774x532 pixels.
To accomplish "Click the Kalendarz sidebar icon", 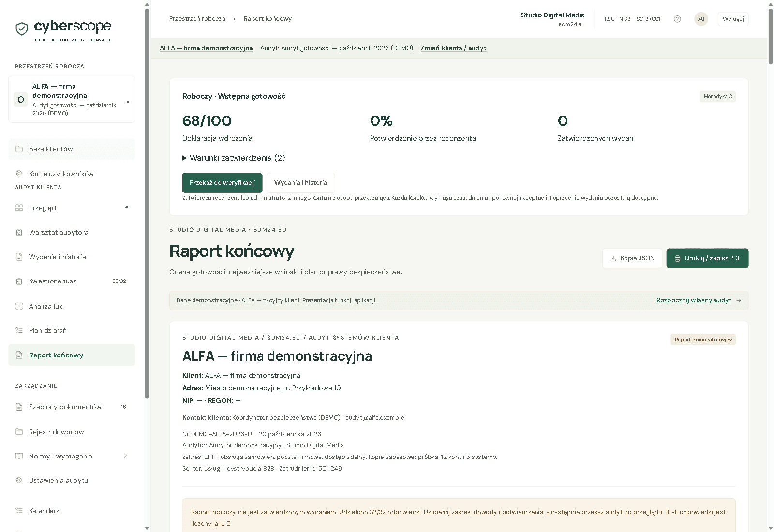I will pyautogui.click(x=19, y=511).
